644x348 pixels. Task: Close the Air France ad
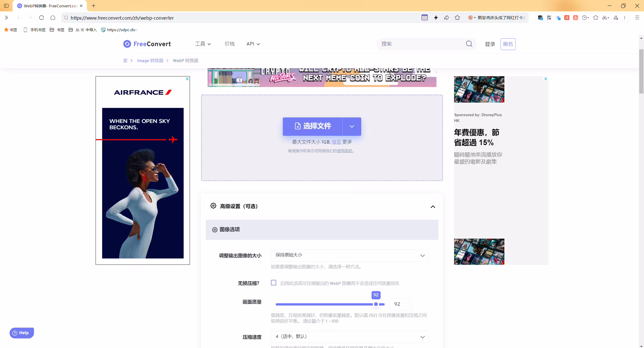(x=187, y=79)
